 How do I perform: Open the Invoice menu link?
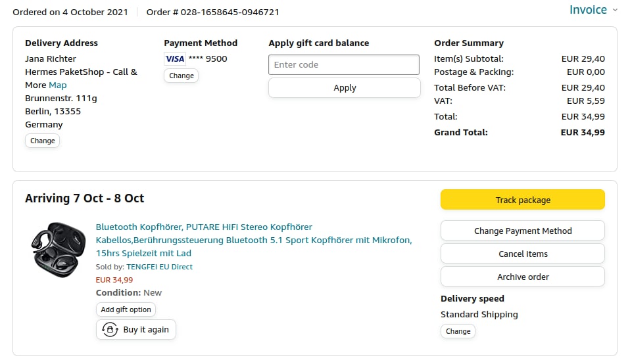coord(588,10)
